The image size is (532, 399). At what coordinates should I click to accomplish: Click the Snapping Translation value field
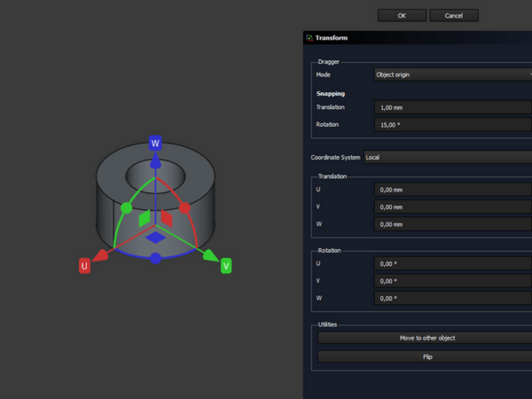(452, 107)
